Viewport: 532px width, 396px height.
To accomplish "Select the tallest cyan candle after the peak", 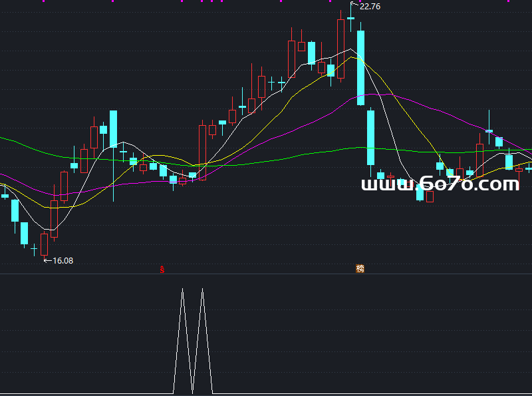I will click(x=361, y=67).
